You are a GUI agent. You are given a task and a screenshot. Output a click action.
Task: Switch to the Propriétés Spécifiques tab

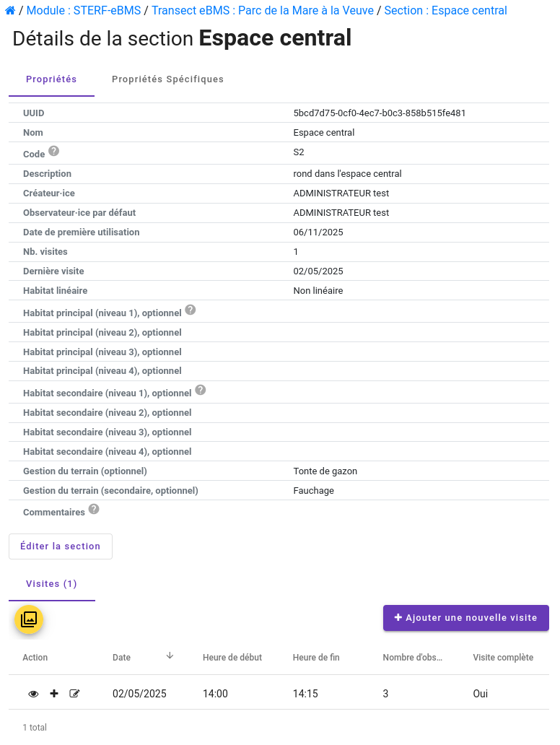tap(167, 79)
